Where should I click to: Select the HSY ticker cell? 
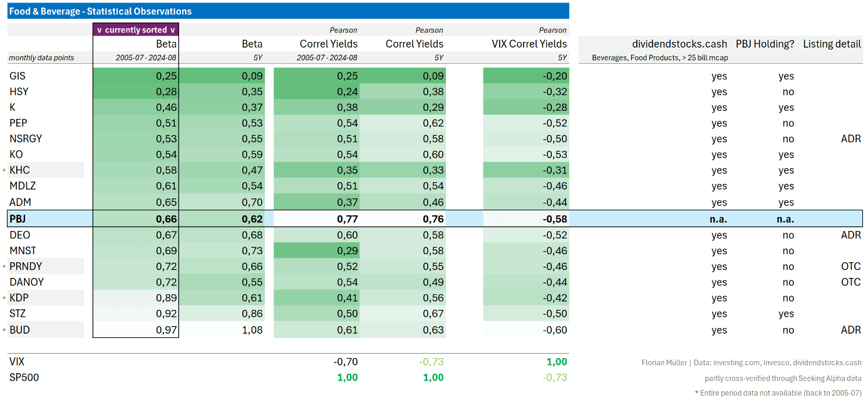(19, 91)
